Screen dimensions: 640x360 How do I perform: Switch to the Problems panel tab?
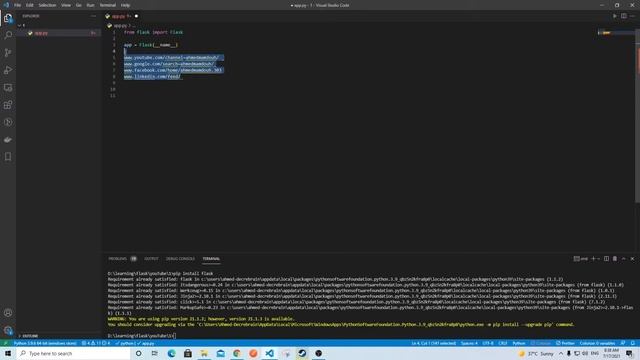tap(118, 259)
